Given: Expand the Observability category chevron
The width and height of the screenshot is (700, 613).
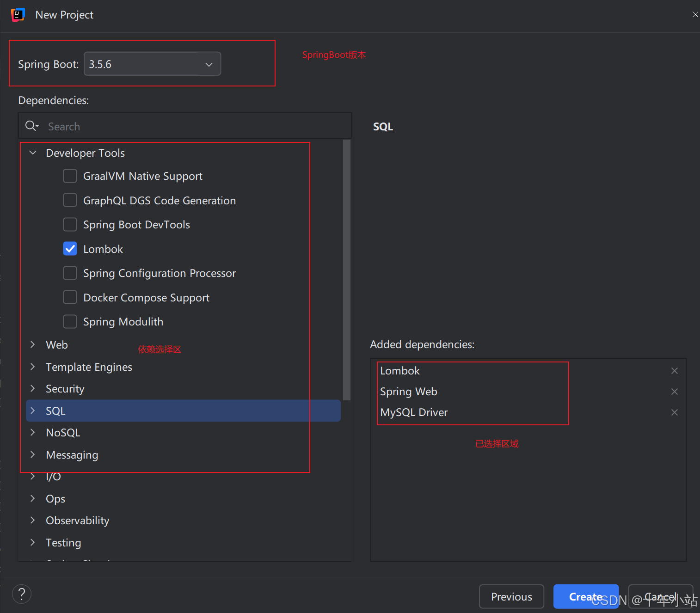Looking at the screenshot, I should tap(33, 520).
